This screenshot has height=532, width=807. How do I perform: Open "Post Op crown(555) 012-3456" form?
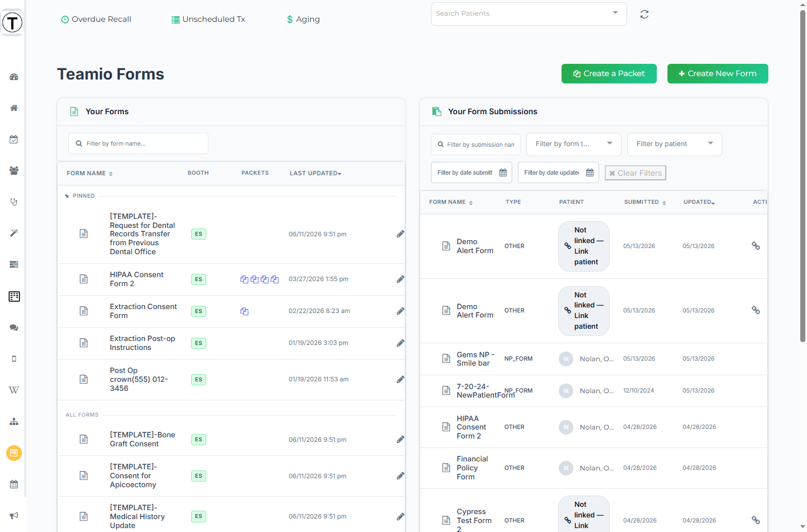click(139, 380)
